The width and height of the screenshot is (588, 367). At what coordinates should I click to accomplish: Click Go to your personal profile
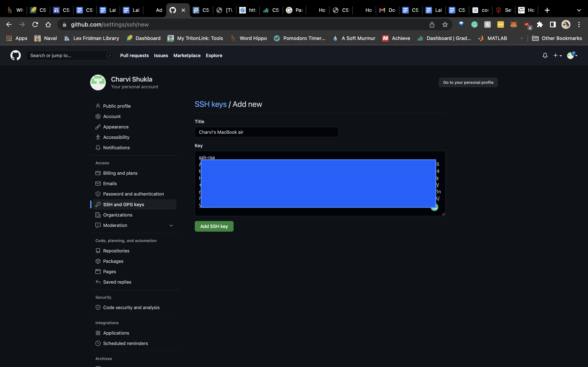(468, 83)
